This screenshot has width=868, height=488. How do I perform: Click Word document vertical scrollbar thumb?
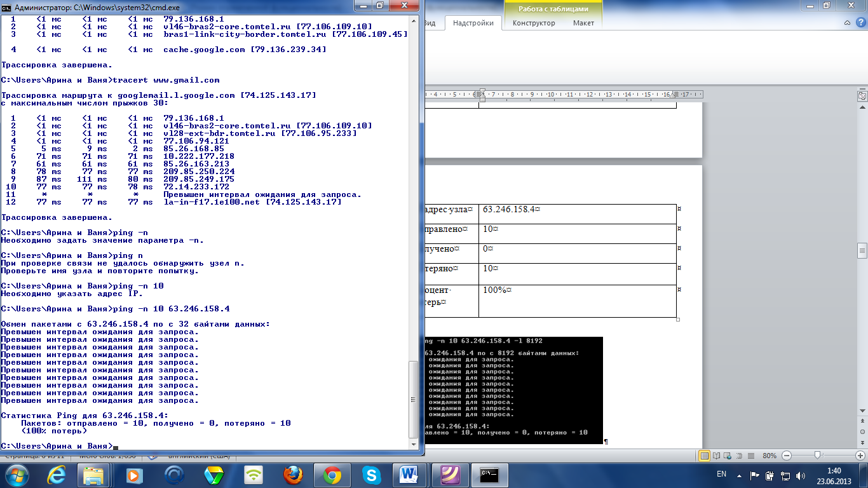862,250
